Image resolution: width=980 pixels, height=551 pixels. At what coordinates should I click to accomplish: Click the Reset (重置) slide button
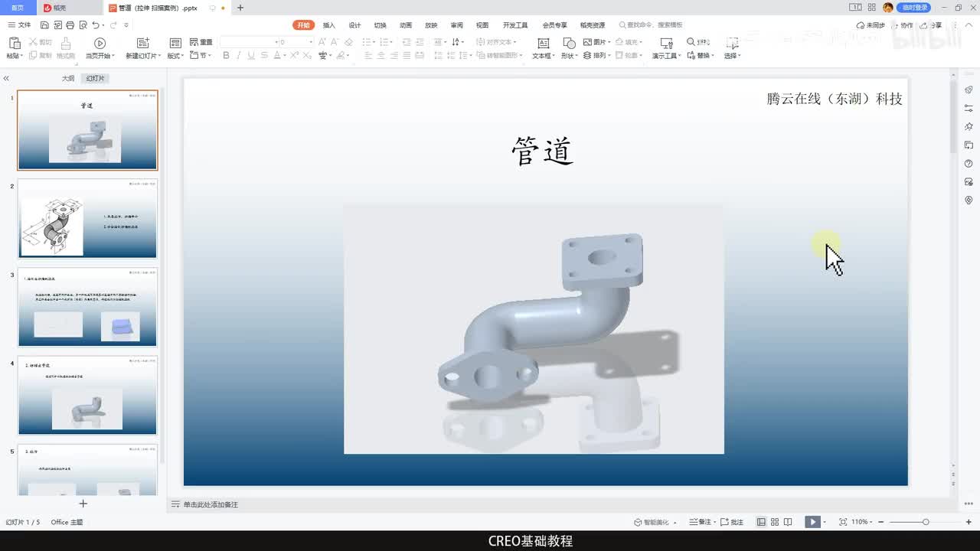(x=201, y=42)
